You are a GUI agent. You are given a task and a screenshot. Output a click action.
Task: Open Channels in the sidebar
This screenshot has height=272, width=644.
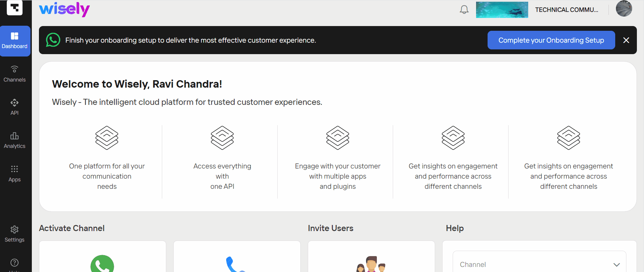[15, 74]
